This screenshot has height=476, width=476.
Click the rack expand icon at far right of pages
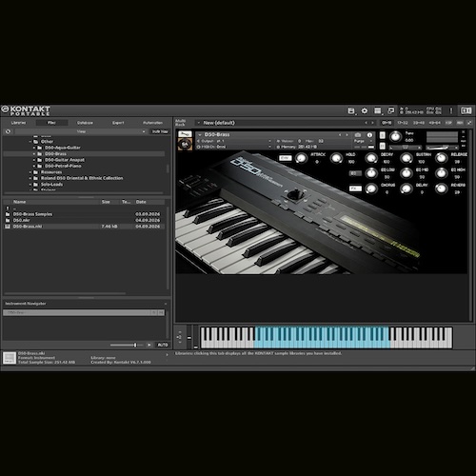[469, 123]
